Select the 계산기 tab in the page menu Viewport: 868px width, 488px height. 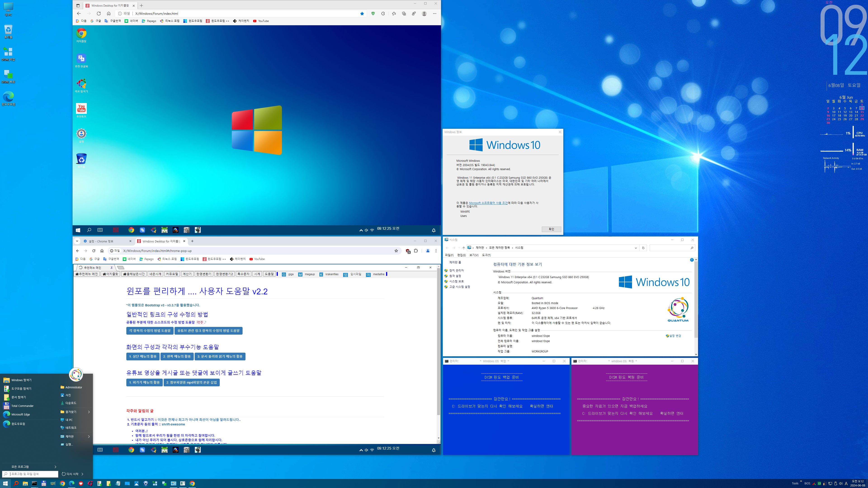pyautogui.click(x=187, y=274)
